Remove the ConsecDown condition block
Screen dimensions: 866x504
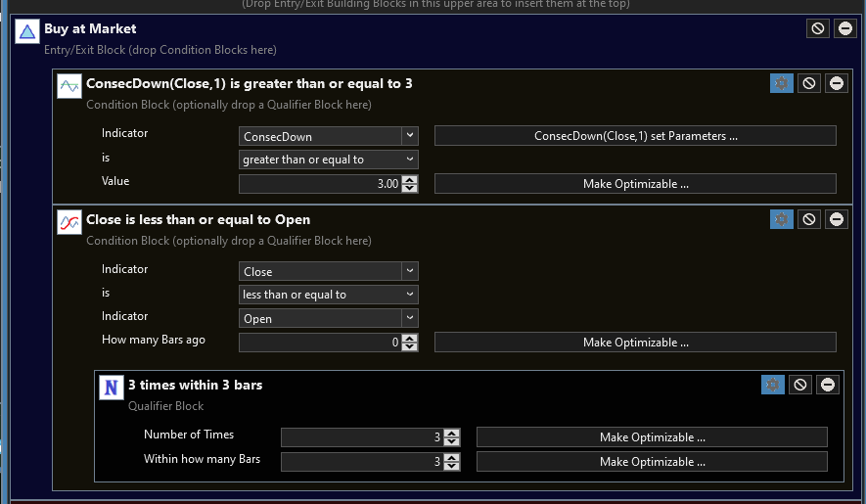point(836,83)
